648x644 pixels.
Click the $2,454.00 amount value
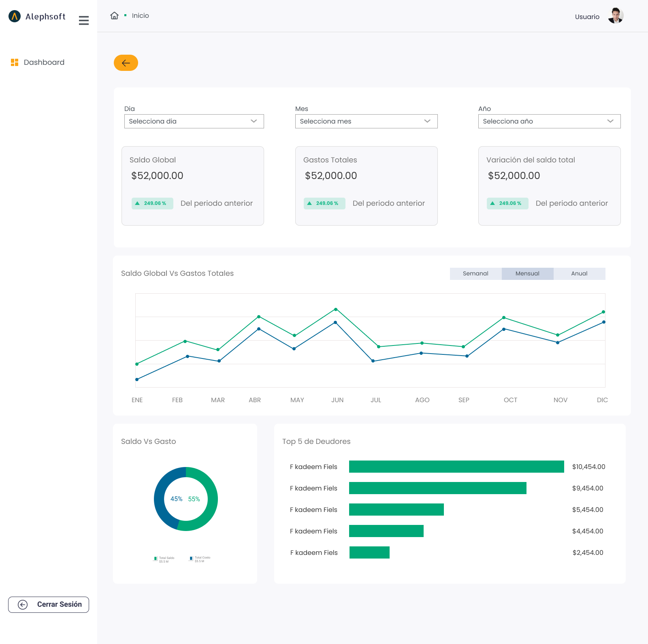tap(588, 552)
